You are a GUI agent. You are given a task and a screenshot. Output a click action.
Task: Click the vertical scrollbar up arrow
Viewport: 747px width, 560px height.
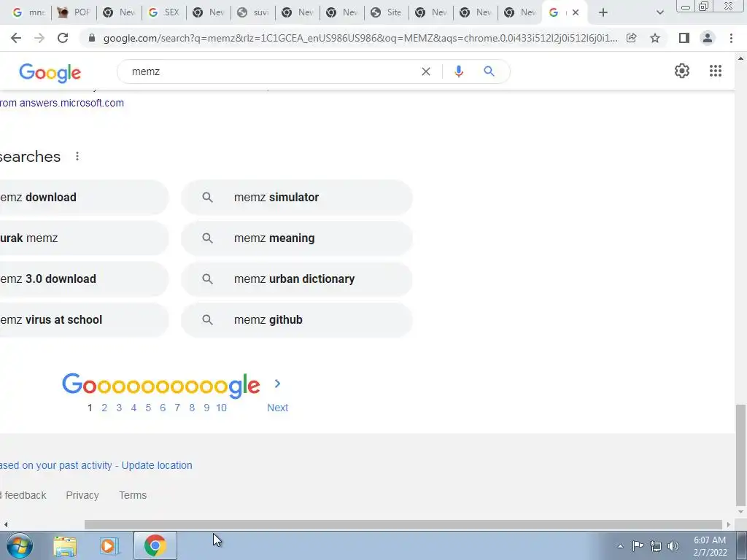[x=741, y=58]
